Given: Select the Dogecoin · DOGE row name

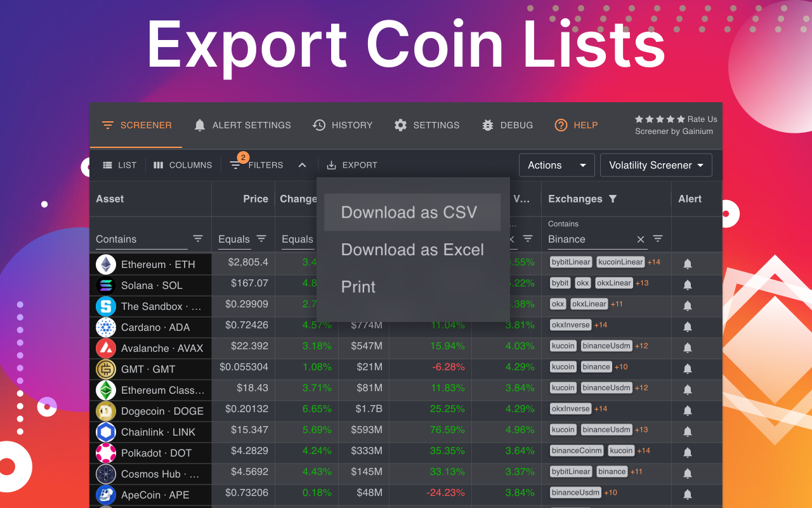Looking at the screenshot, I should [162, 411].
